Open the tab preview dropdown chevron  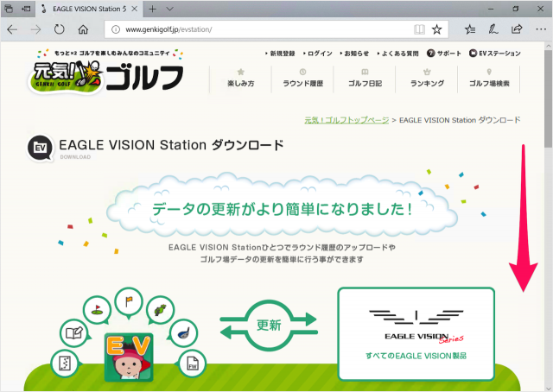(x=169, y=9)
